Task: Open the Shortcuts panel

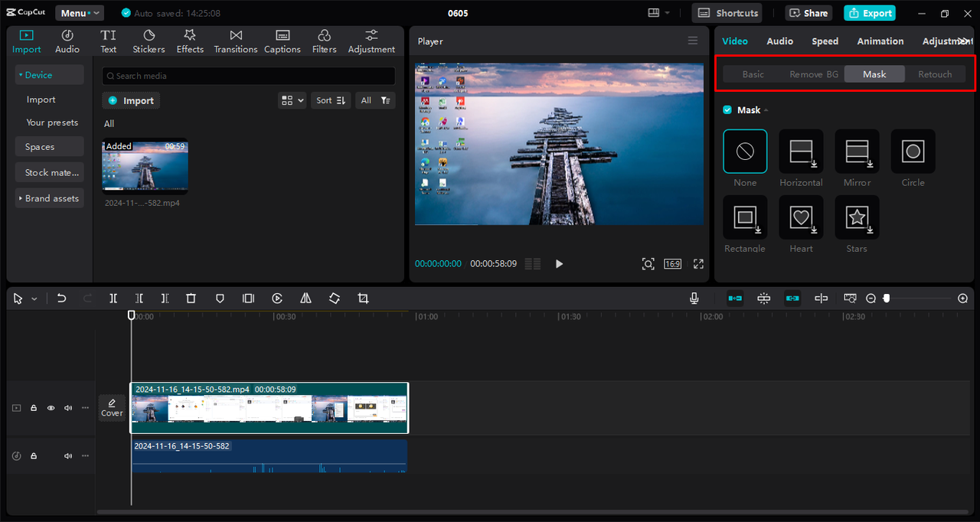Action: tap(728, 13)
